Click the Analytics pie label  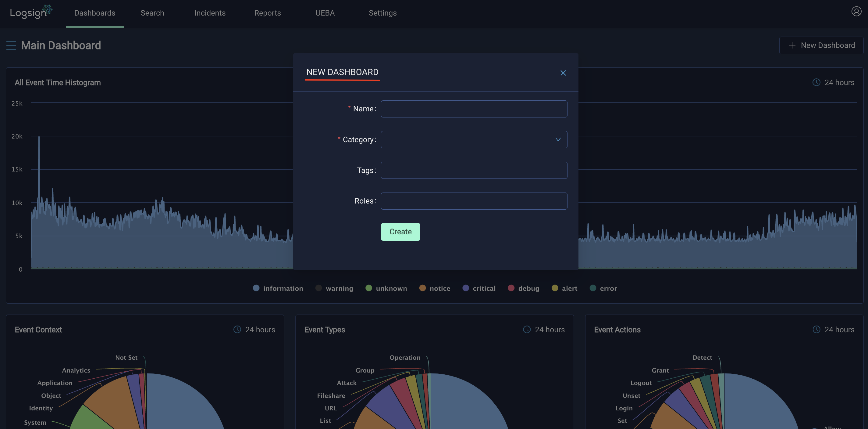pyautogui.click(x=76, y=370)
